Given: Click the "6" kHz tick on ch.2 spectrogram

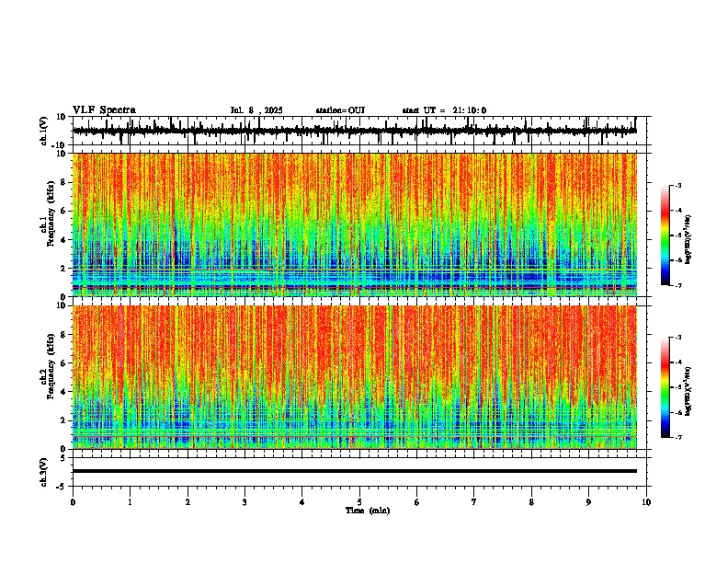Looking at the screenshot, I should coord(64,362).
